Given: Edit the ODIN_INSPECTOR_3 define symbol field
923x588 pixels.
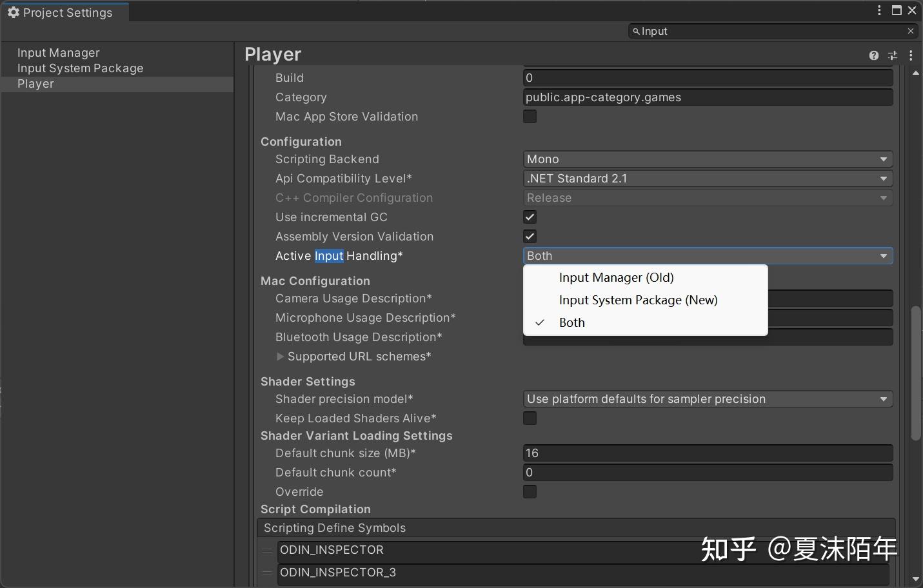Looking at the screenshot, I should coord(581,573).
